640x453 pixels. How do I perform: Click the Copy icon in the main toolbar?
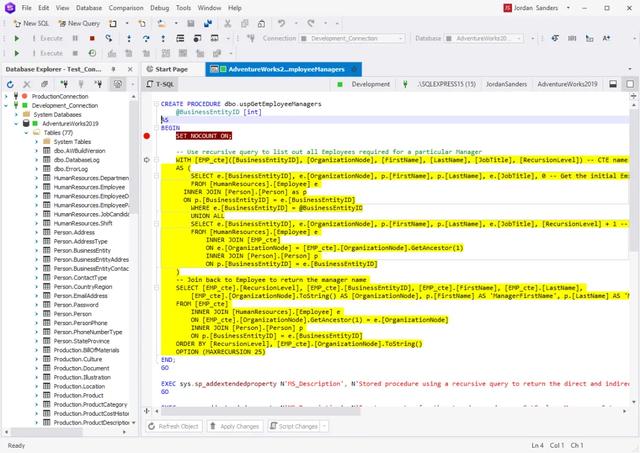point(244,23)
